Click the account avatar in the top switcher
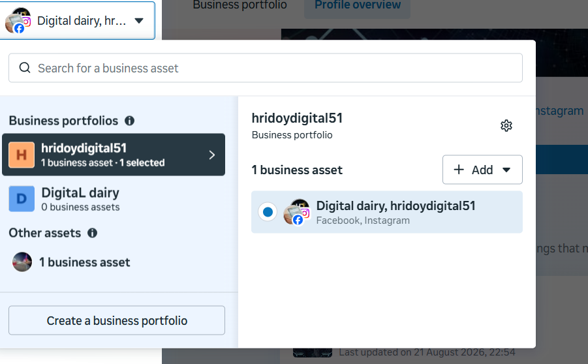The image size is (588, 364). (18, 21)
